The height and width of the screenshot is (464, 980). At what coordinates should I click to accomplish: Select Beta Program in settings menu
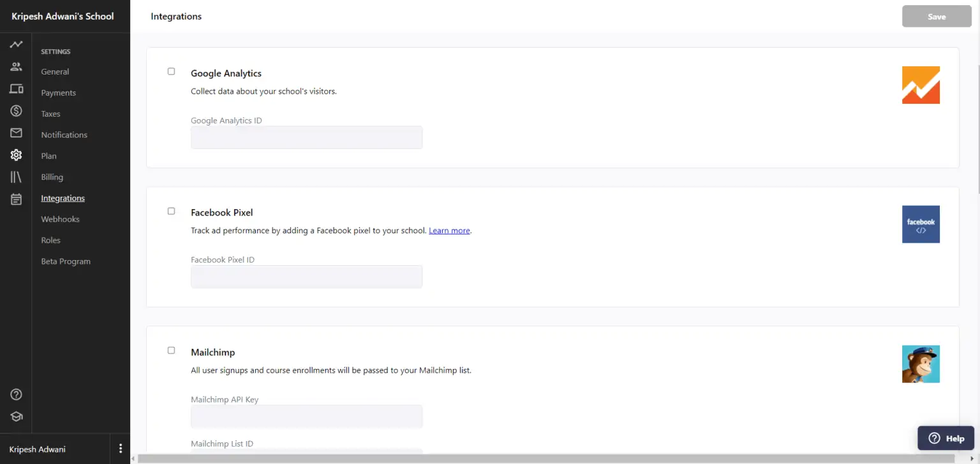click(66, 261)
